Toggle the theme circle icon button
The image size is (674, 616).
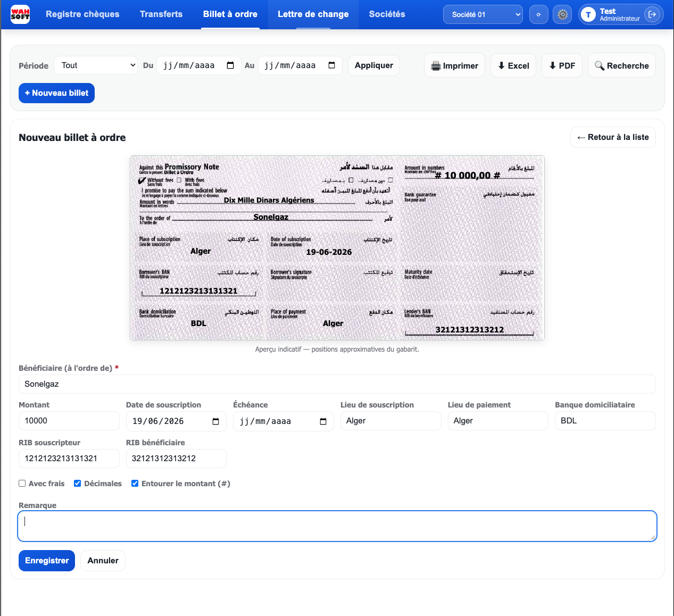(539, 14)
